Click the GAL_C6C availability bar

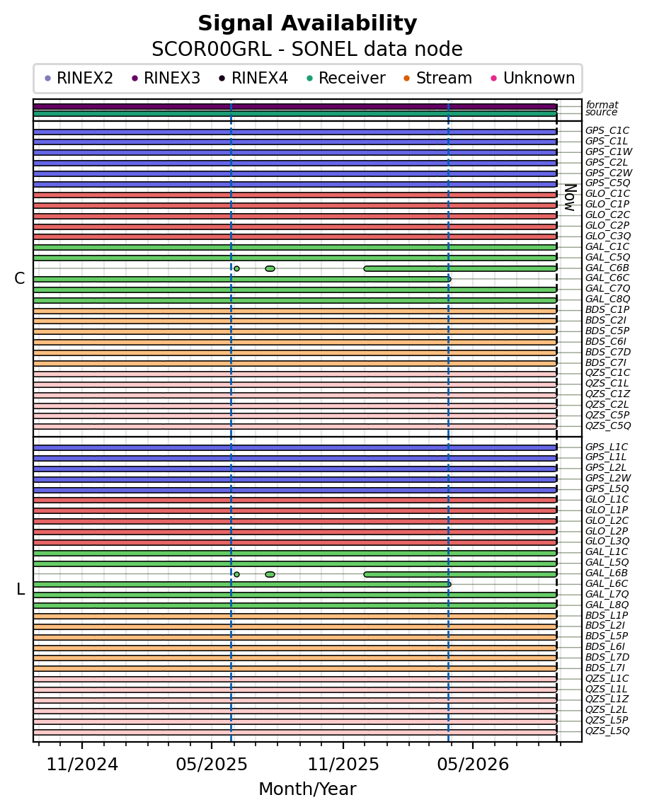point(242,279)
